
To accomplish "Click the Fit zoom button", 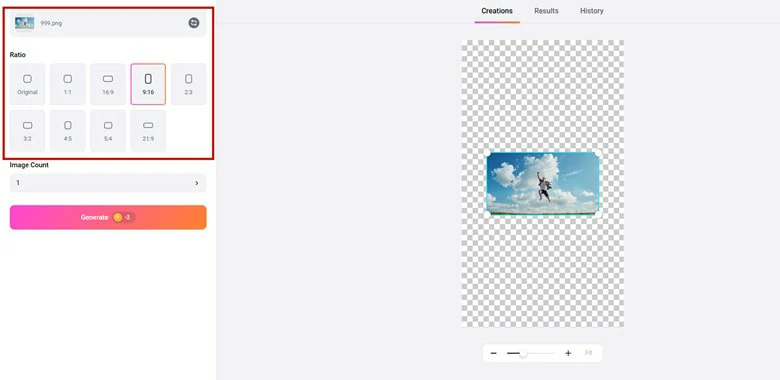I will (588, 353).
